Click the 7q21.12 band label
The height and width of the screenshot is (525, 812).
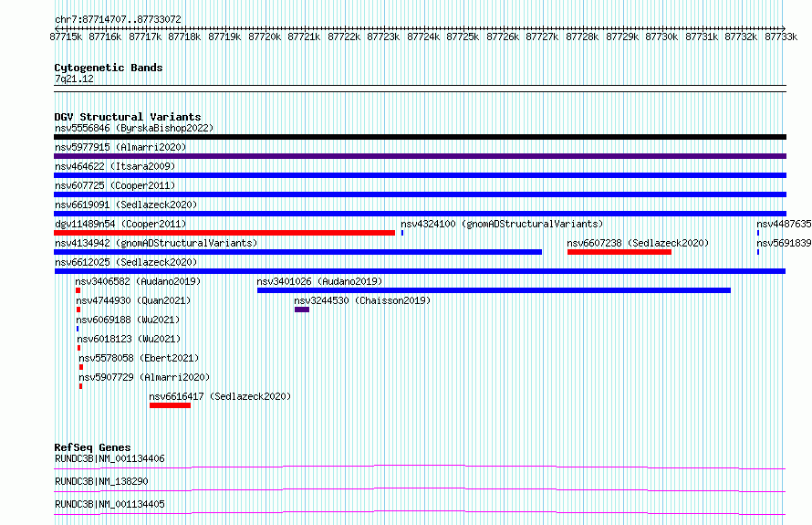click(x=74, y=79)
